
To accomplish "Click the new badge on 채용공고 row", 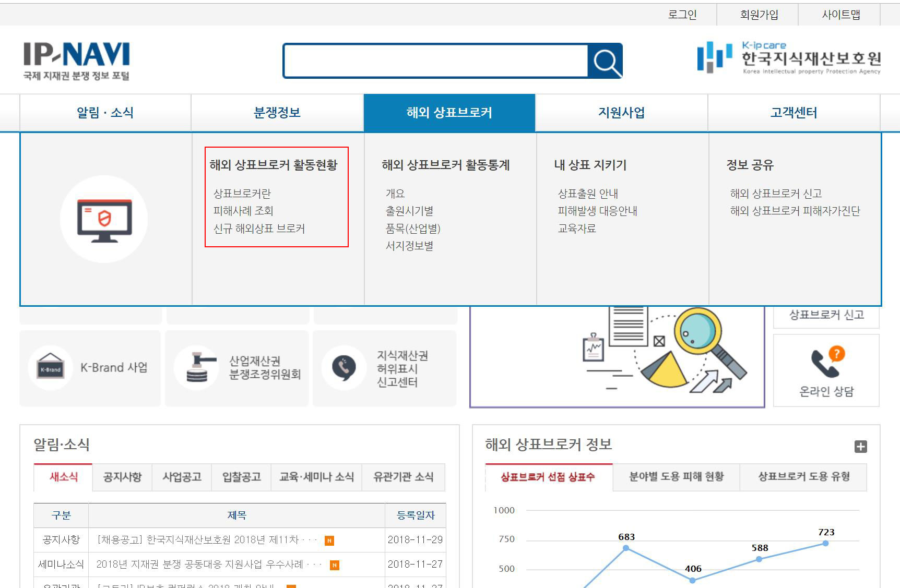I will 329,541.
